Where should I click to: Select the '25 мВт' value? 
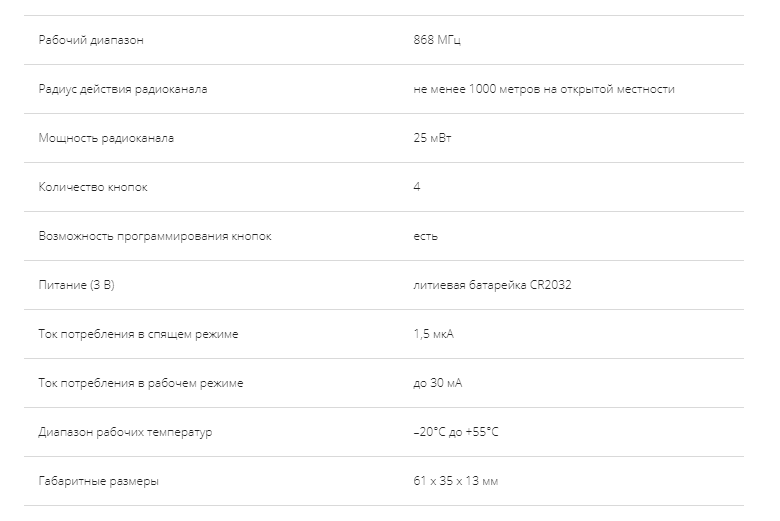432,139
